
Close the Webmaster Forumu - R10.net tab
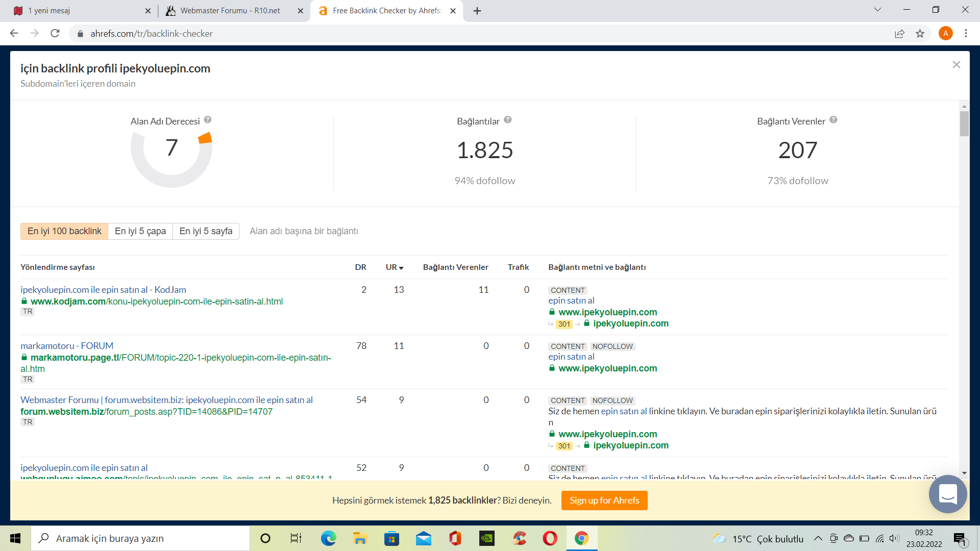[300, 11]
